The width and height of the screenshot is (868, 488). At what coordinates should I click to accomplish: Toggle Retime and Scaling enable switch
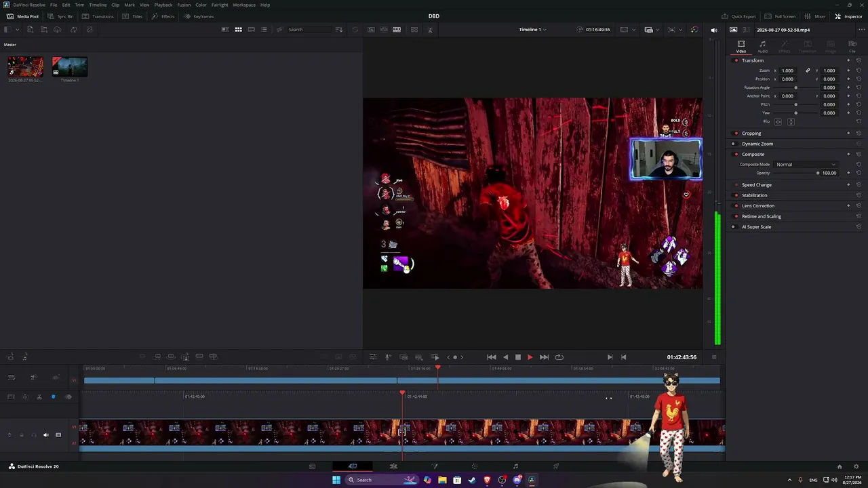coord(736,216)
